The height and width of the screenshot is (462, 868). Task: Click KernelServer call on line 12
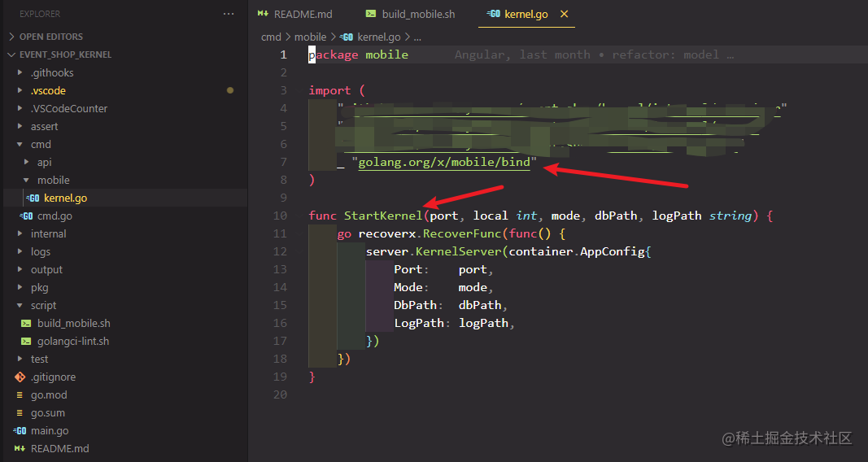(x=458, y=251)
